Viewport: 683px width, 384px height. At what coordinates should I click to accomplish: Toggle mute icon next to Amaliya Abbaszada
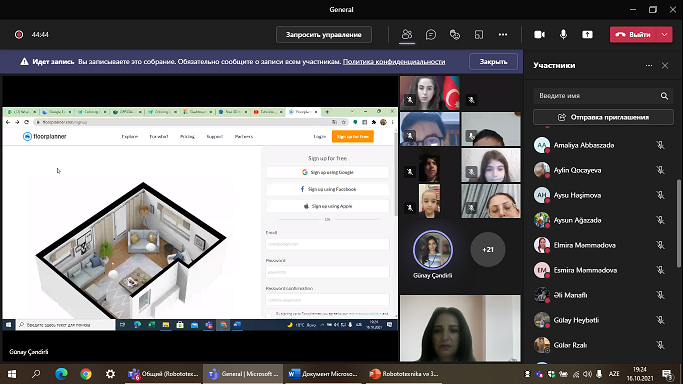point(660,145)
